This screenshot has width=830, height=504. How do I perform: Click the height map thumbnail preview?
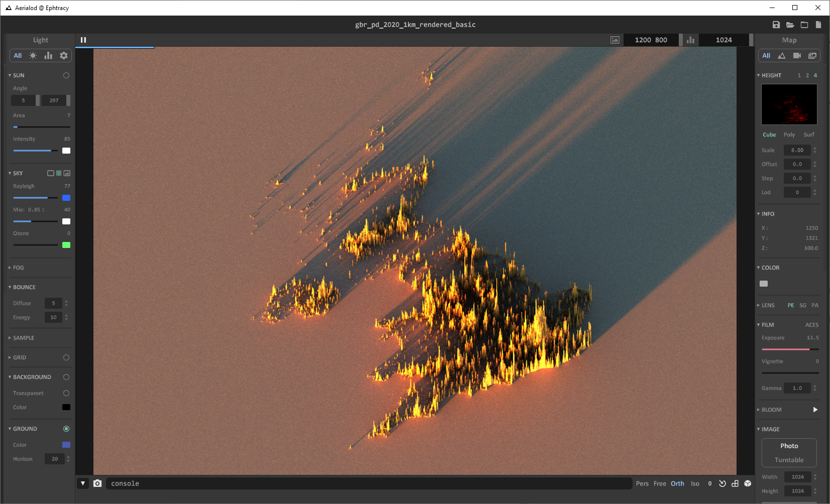click(789, 104)
